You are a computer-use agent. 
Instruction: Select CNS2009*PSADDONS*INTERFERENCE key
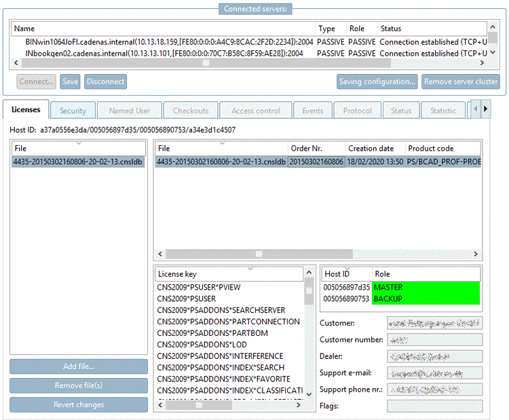(220, 356)
